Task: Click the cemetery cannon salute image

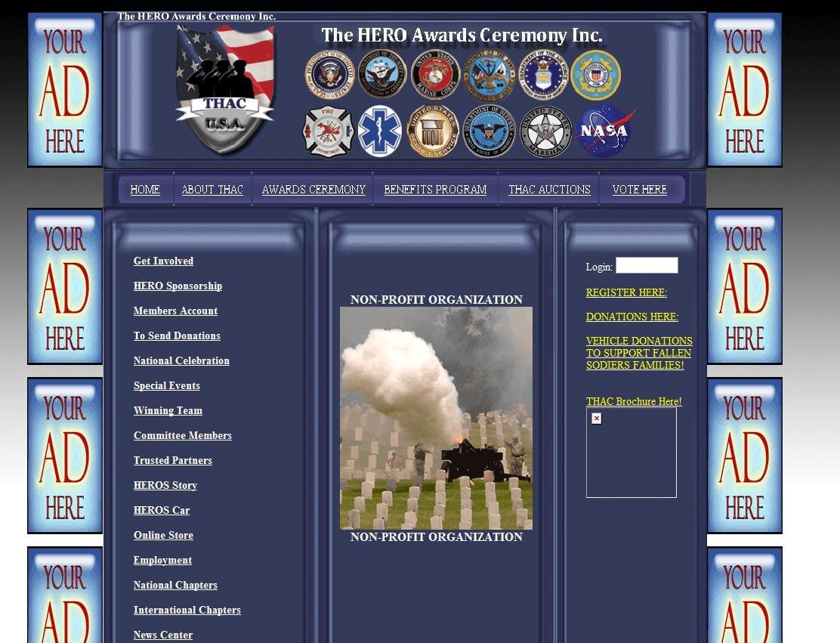Action: pos(436,418)
